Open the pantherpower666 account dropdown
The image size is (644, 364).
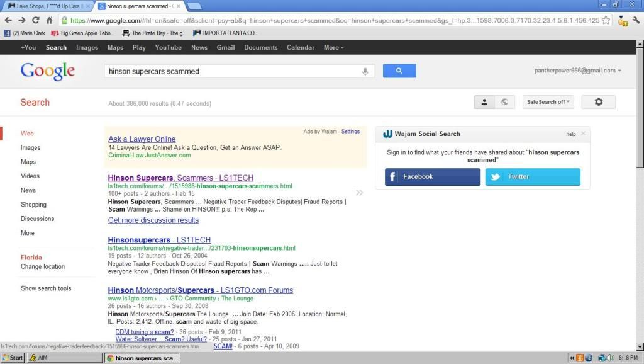578,71
